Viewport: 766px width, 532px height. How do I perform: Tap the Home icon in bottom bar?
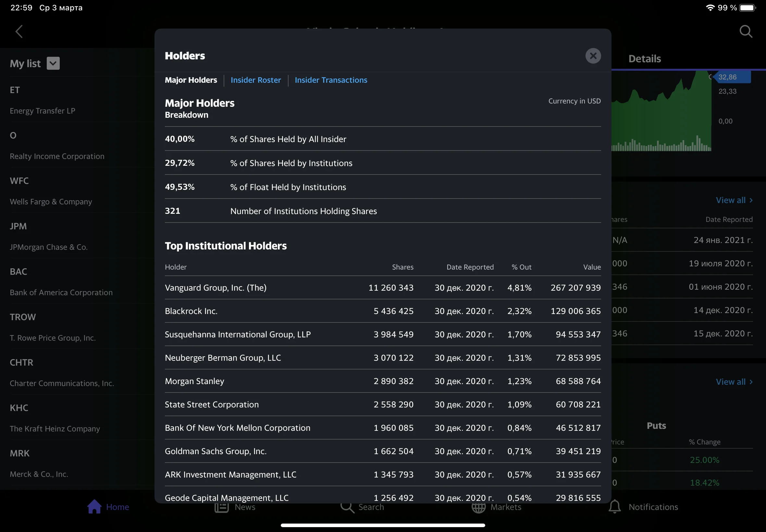(94, 507)
